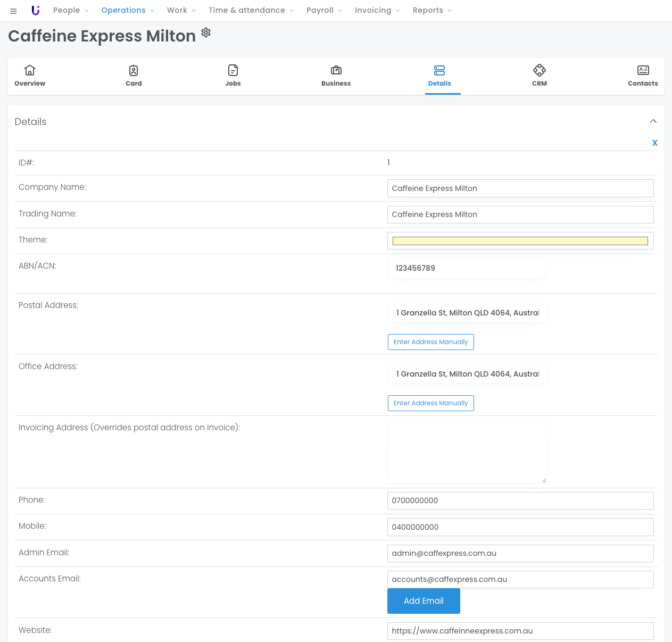The height and width of the screenshot is (642, 672).
Task: Expand the Payroll menu
Action: coord(324,11)
